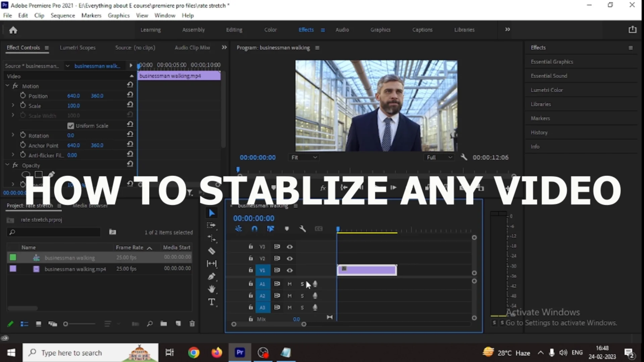The image size is (644, 362).
Task: Open Essential Graphics from the Effects panel list
Action: (x=552, y=62)
